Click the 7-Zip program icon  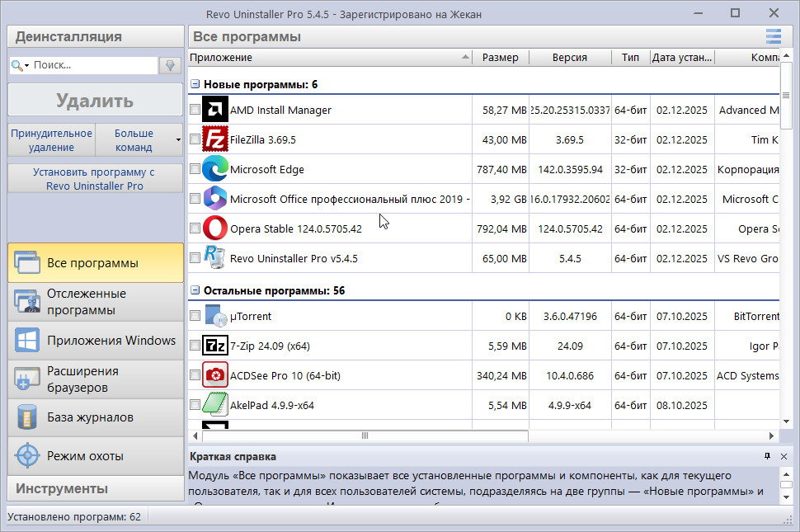[214, 346]
